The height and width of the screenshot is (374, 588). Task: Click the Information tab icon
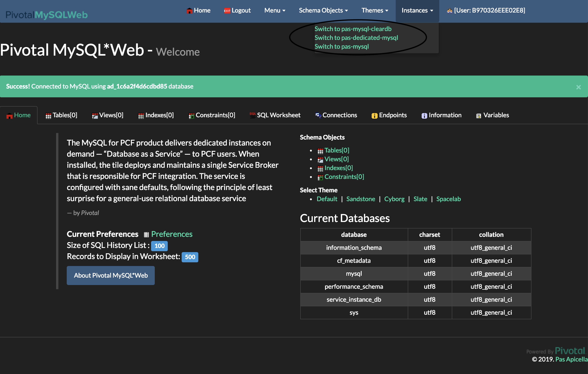click(x=424, y=116)
